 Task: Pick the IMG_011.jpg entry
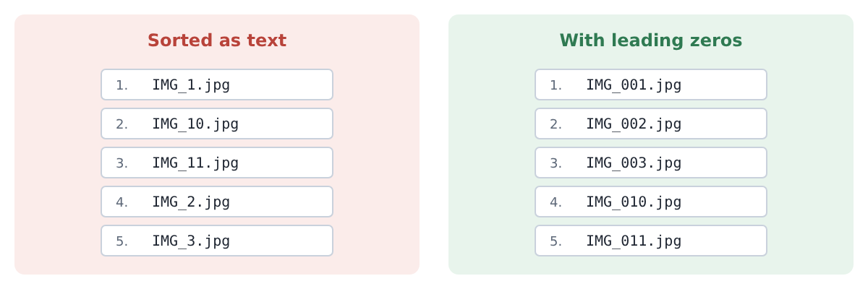[651, 241]
